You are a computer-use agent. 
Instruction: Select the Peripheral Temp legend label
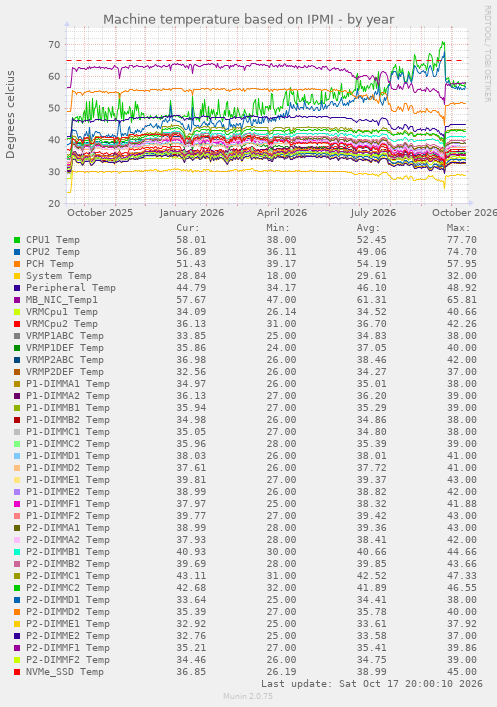point(71,288)
